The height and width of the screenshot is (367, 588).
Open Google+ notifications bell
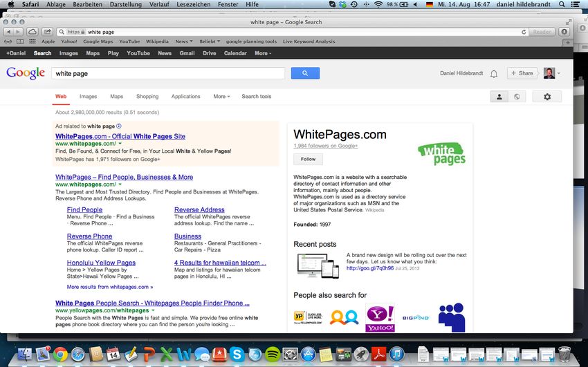(x=494, y=74)
